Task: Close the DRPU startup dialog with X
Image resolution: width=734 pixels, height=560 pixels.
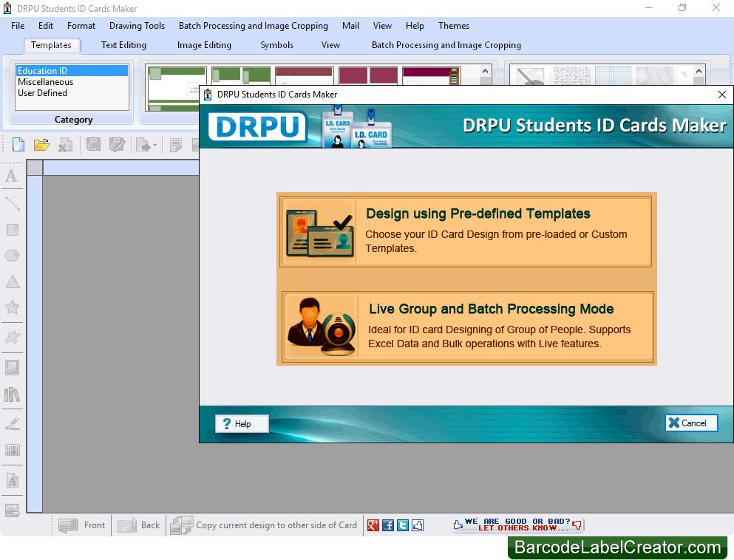Action: pos(722,95)
